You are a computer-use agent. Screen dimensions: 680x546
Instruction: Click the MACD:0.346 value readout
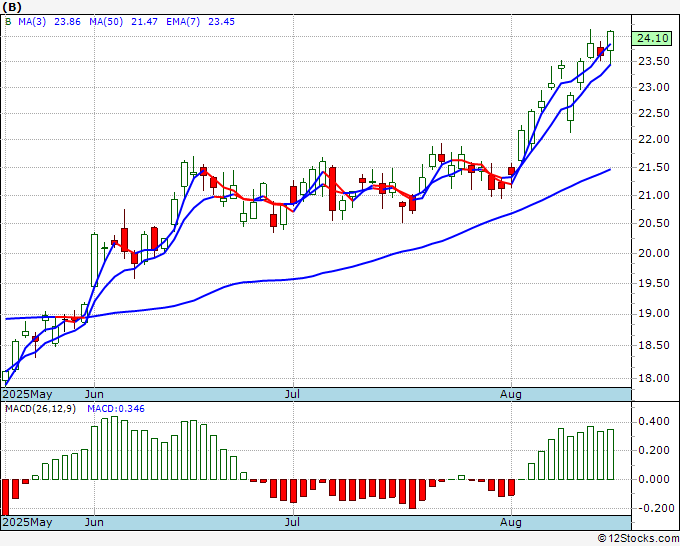point(116,409)
